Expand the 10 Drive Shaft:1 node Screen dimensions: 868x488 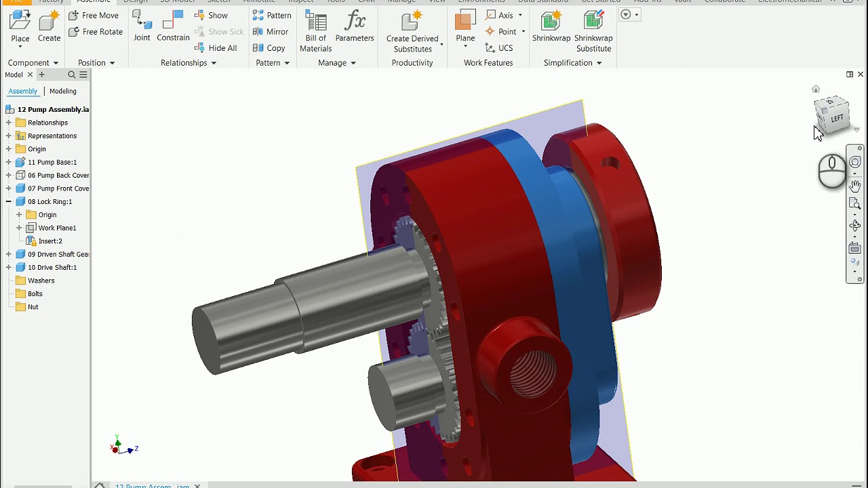point(9,267)
